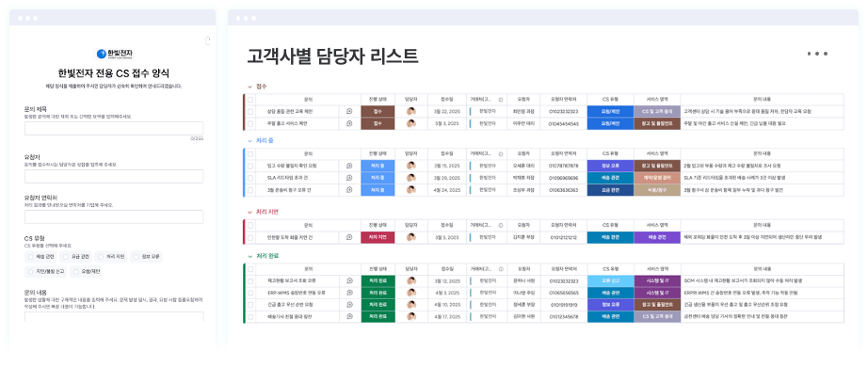Viewport: 868px width, 367px height.
Task: Select the 요청/제안 CS type option in the form
Action: pos(86,271)
